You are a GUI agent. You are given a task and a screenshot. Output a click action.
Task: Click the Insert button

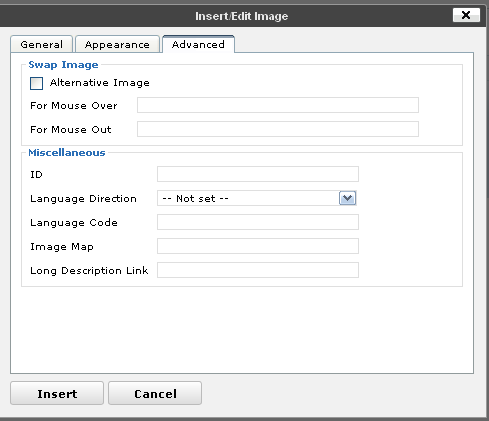57,393
